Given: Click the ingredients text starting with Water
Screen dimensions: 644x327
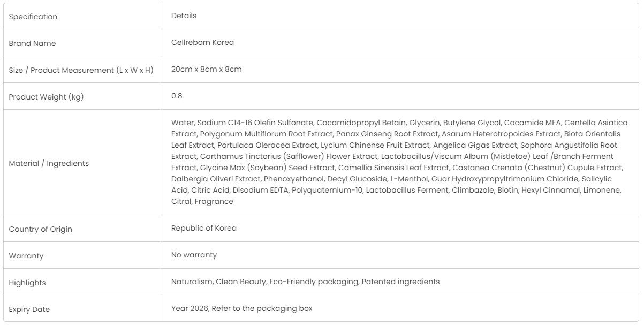Looking at the screenshot, I should (399, 162).
